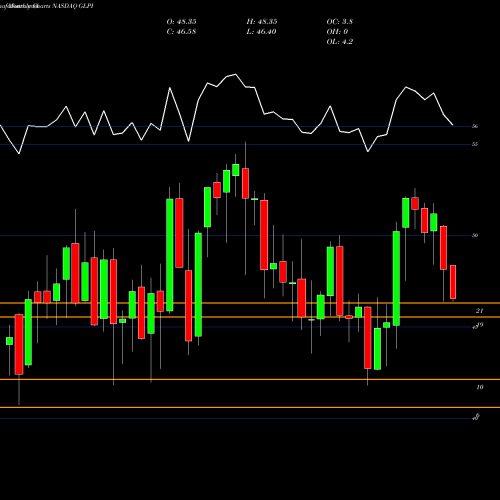The width and height of the screenshot is (500, 500).
Task: Click the 21 label between the orange lines
Action: tap(479, 311)
